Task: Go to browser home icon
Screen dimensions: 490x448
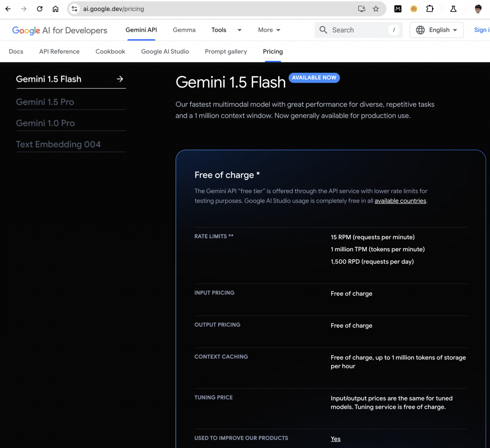Action: (56, 9)
